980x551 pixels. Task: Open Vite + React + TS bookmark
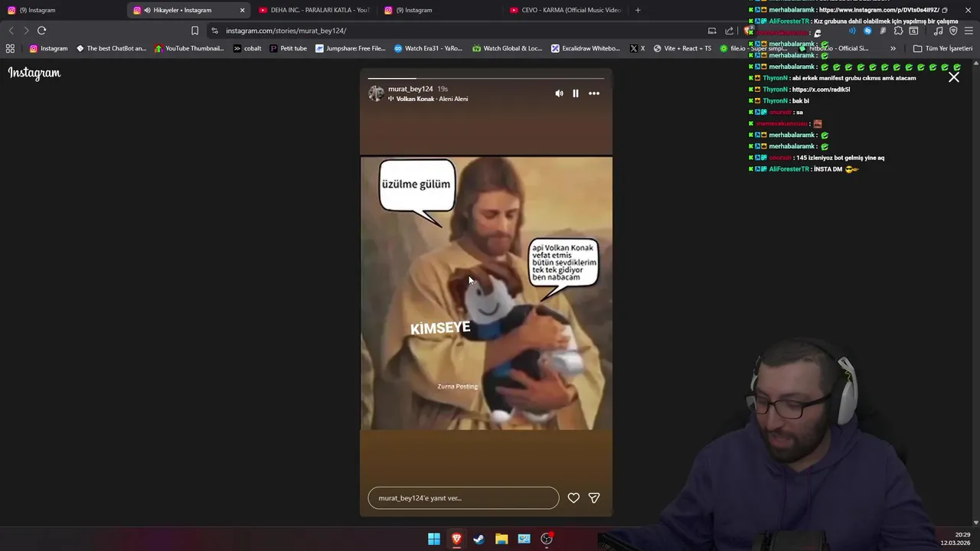682,48
